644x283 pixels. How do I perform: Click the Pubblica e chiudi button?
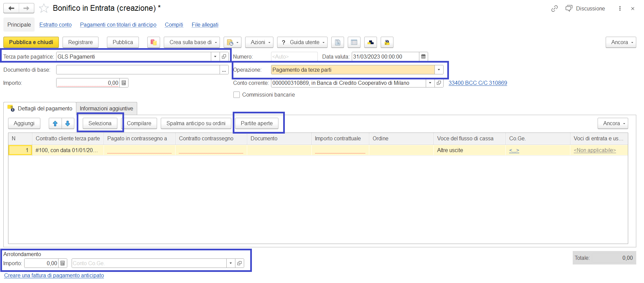click(31, 42)
